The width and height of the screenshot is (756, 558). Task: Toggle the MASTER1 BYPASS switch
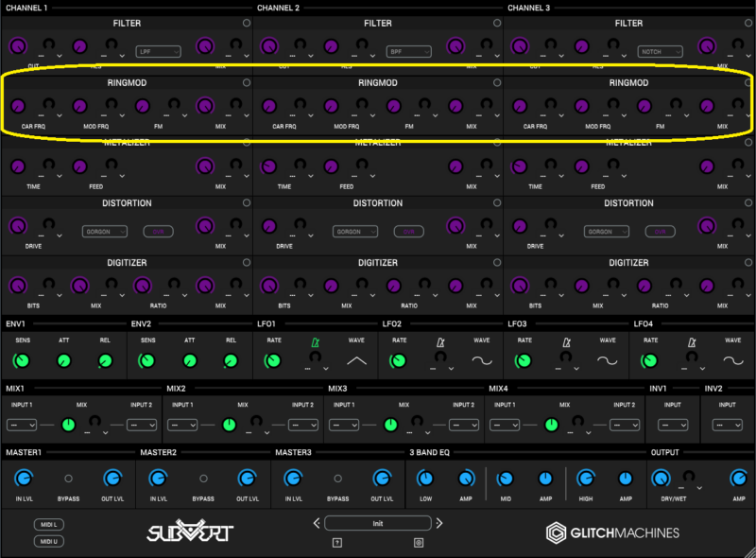click(68, 479)
